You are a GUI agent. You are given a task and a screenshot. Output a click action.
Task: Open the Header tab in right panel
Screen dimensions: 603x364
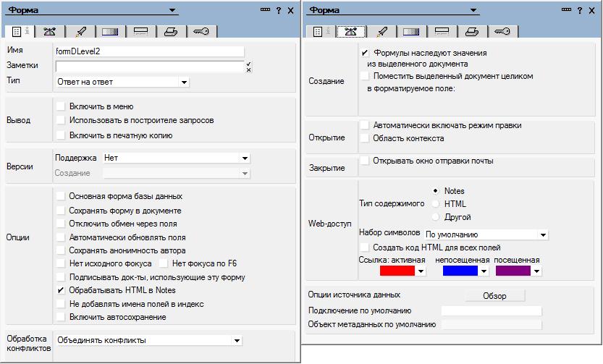click(441, 31)
